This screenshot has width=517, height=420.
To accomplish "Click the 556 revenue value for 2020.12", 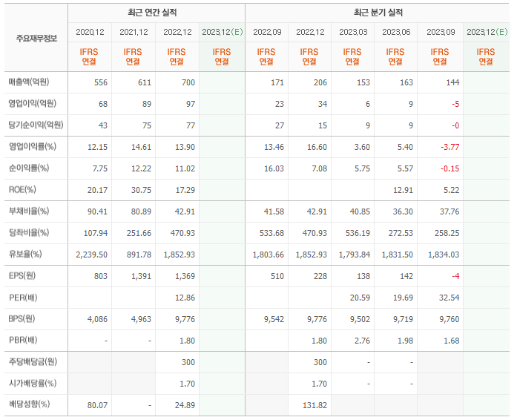I will pos(101,82).
